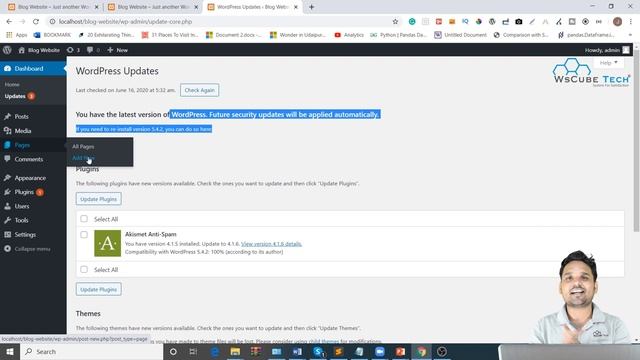The image size is (640, 360).
Task: Open Chrome profile avatar
Action: pos(617,22)
